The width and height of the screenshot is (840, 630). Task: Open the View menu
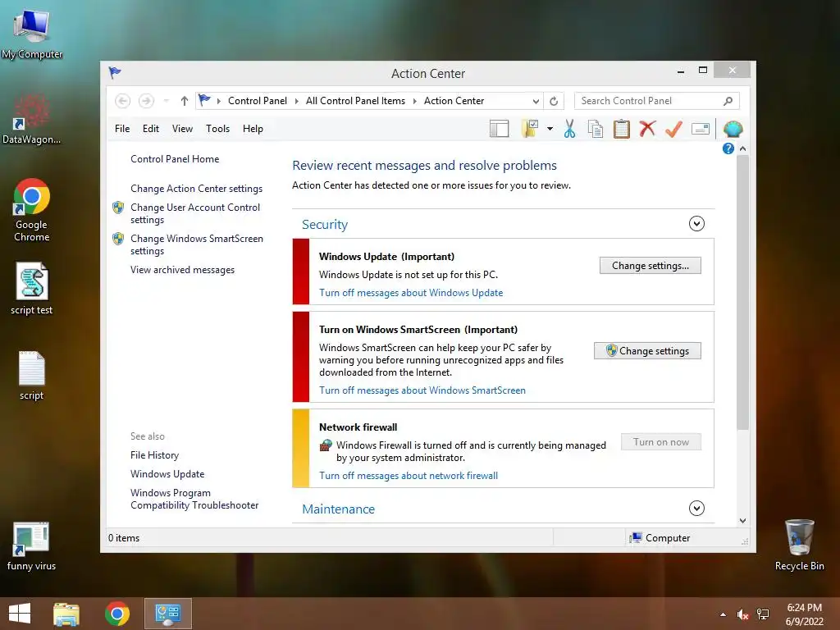click(182, 129)
